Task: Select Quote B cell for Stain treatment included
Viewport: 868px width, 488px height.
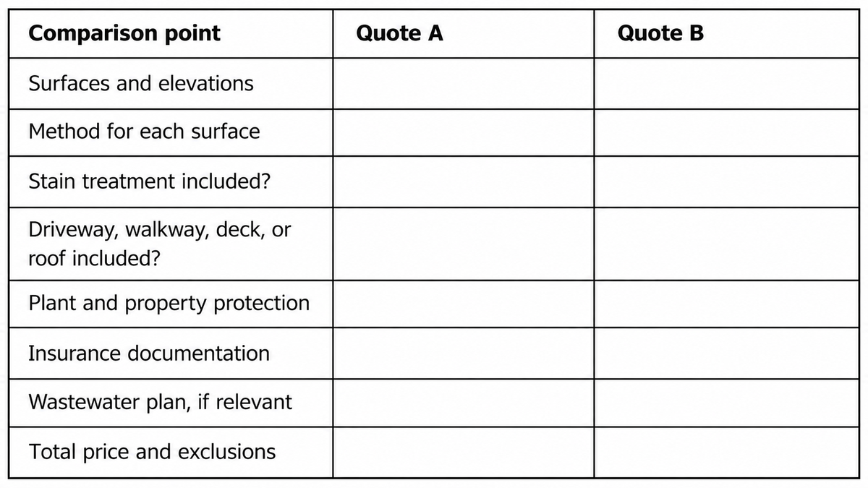Action: pos(726,181)
